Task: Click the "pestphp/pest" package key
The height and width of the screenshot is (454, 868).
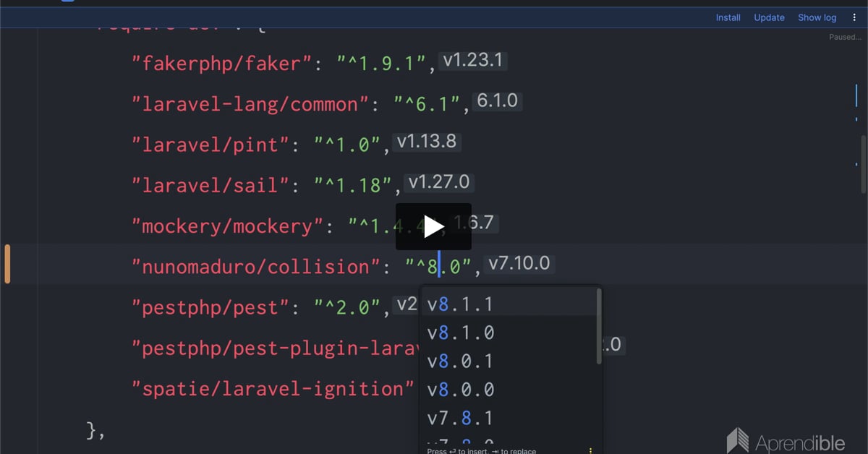Action: pyautogui.click(x=210, y=308)
